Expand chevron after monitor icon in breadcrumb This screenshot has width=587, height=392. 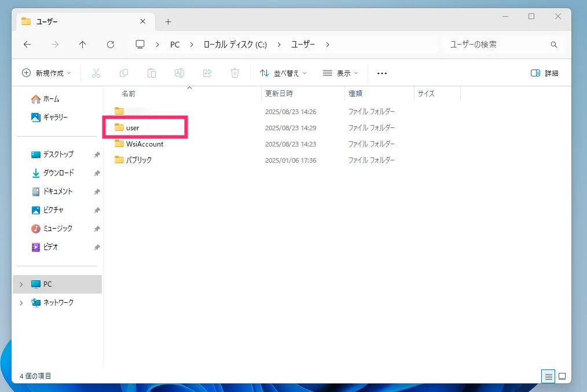point(157,45)
